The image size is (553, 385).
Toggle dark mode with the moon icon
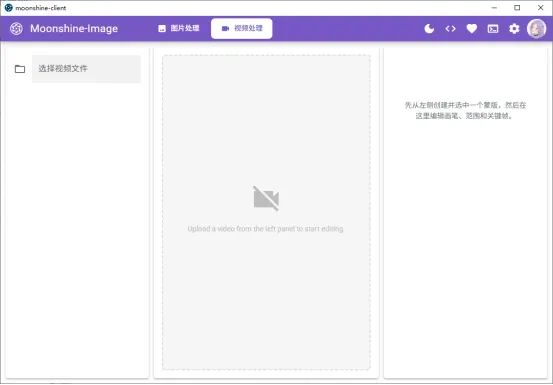coord(429,29)
